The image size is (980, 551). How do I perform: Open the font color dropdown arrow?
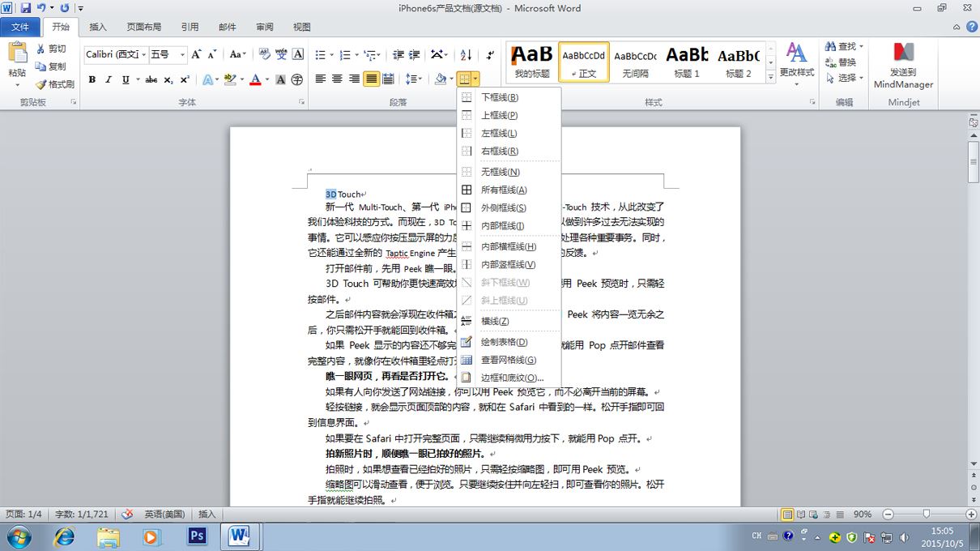point(267,79)
